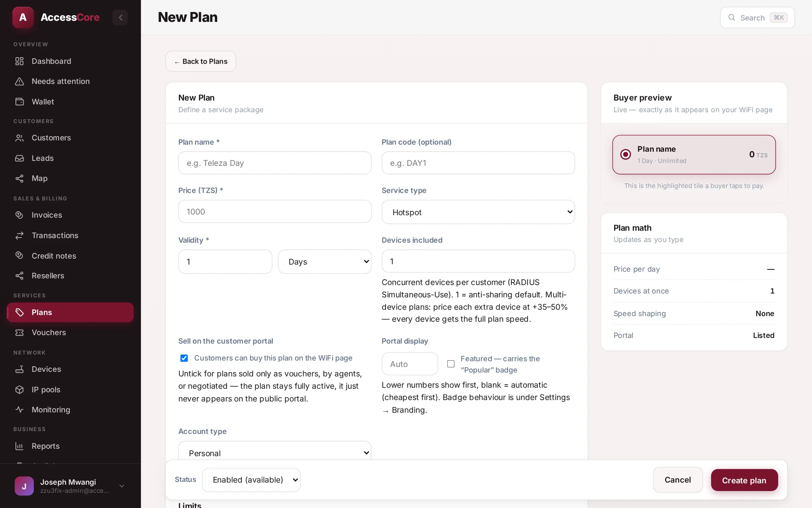Viewport: 812px width, 508px height.
Task: Click the Vouchers ticket icon
Action: pyautogui.click(x=19, y=332)
